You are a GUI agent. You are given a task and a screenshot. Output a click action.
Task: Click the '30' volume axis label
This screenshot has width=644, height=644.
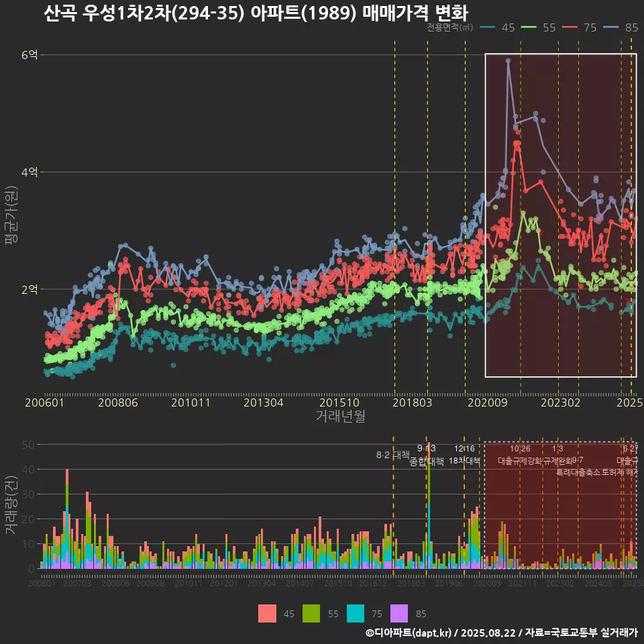point(28,494)
